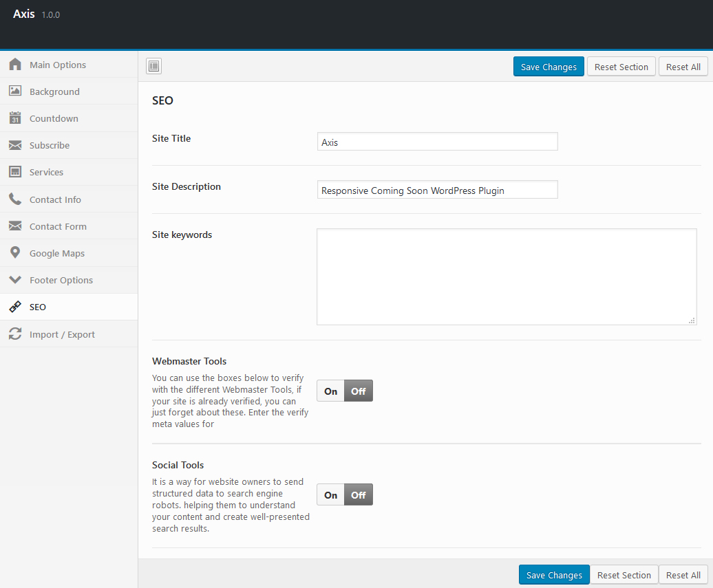The width and height of the screenshot is (713, 588).
Task: Click the Contact Info phone icon
Action: pyautogui.click(x=15, y=199)
